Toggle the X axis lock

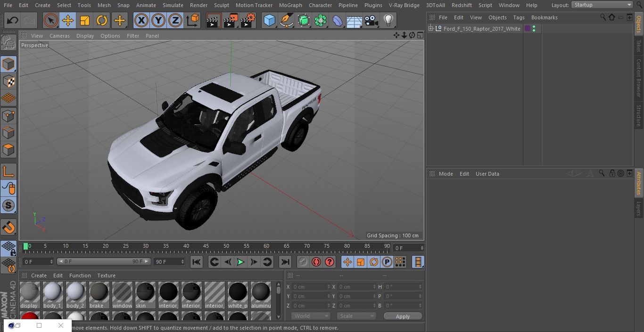[x=141, y=20]
